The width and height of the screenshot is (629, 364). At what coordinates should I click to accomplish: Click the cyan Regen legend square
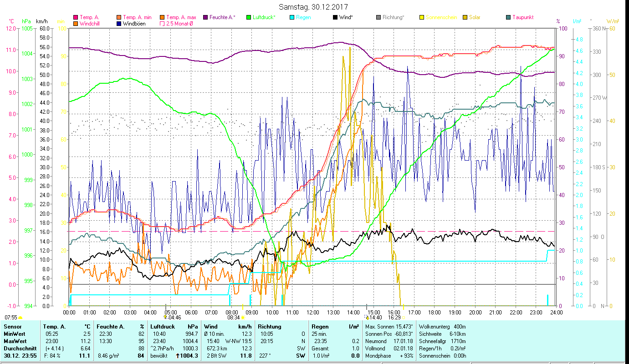pyautogui.click(x=292, y=17)
